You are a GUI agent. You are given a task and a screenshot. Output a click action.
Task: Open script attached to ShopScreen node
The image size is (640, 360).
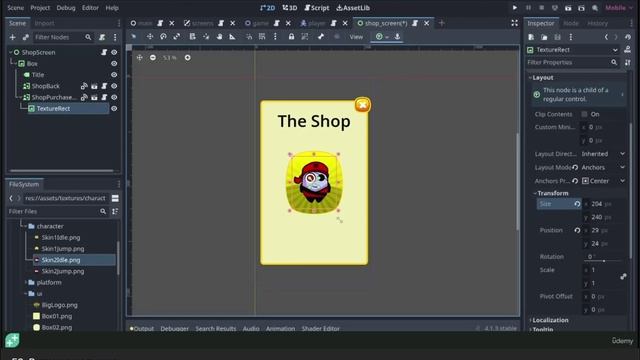[x=104, y=52]
